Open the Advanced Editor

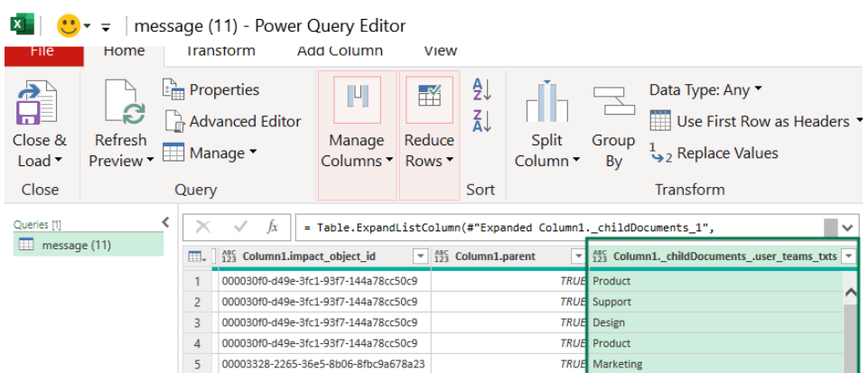tap(233, 121)
